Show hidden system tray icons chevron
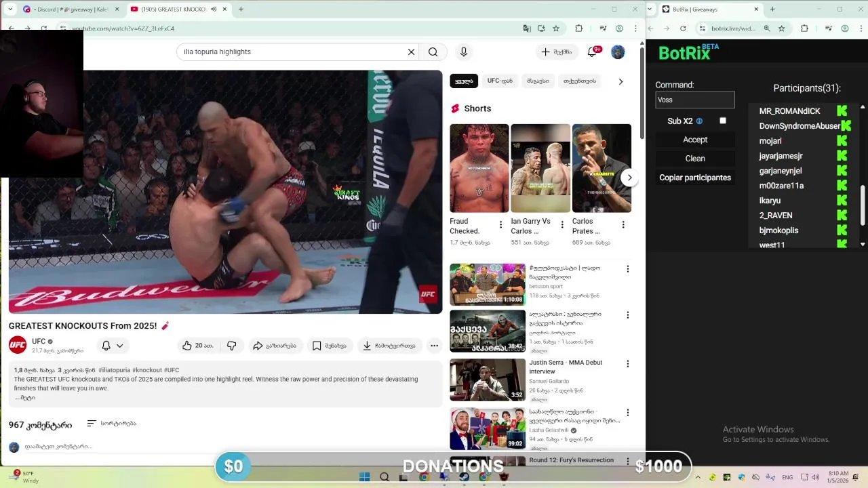The height and width of the screenshot is (488, 868). [x=698, y=477]
